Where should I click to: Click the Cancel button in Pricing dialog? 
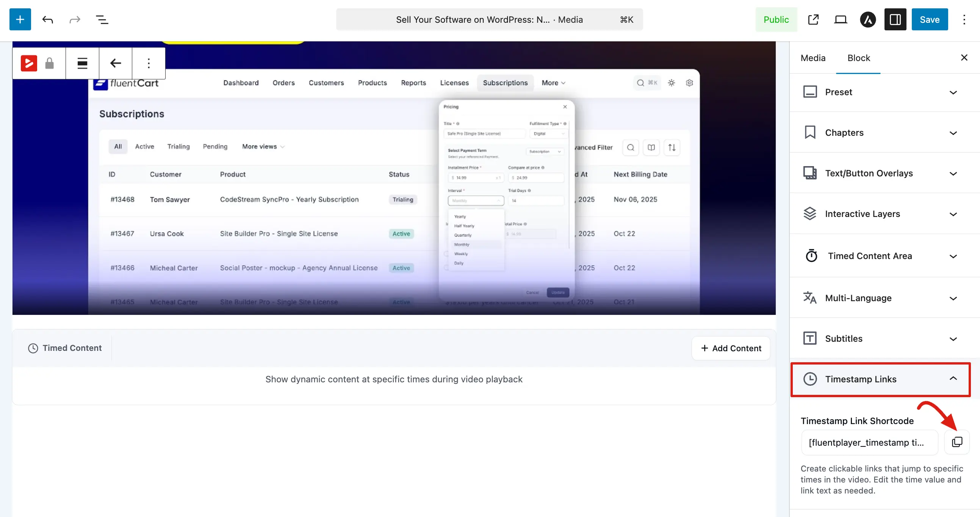532,292
